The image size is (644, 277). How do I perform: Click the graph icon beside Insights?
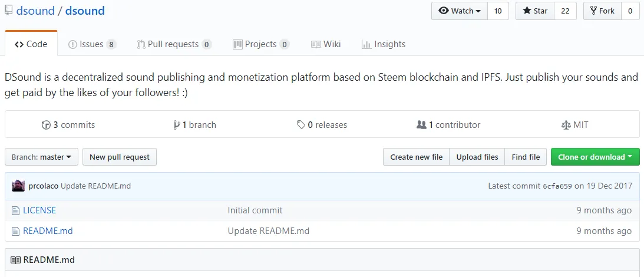tap(366, 44)
